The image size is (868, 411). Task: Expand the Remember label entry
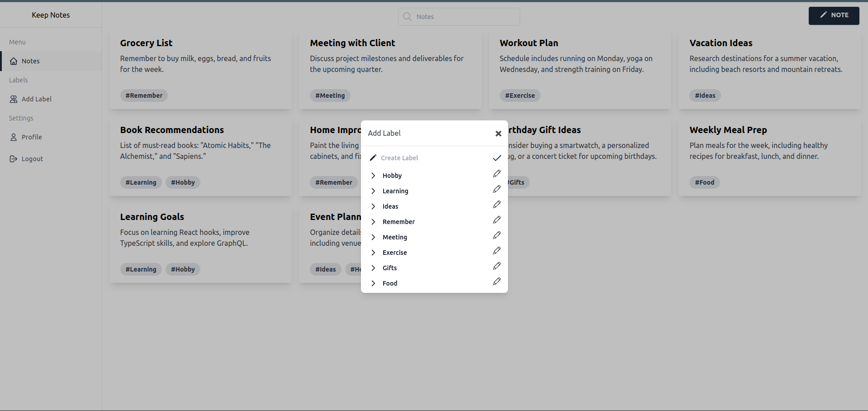pos(373,222)
